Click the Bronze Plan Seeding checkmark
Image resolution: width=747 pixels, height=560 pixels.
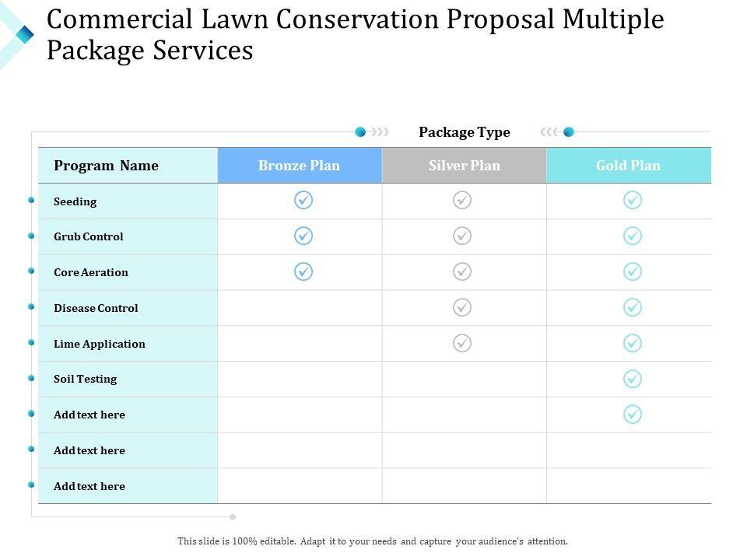[x=303, y=201]
